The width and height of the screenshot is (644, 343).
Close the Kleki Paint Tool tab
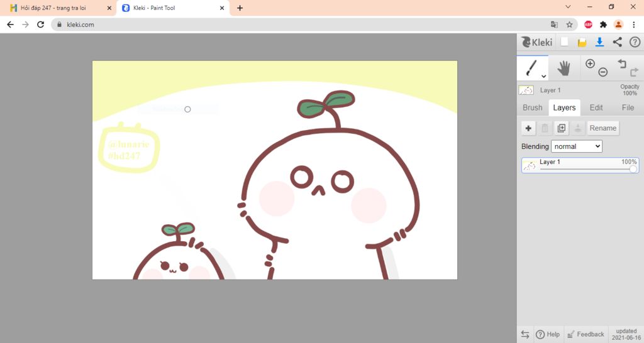point(222,8)
